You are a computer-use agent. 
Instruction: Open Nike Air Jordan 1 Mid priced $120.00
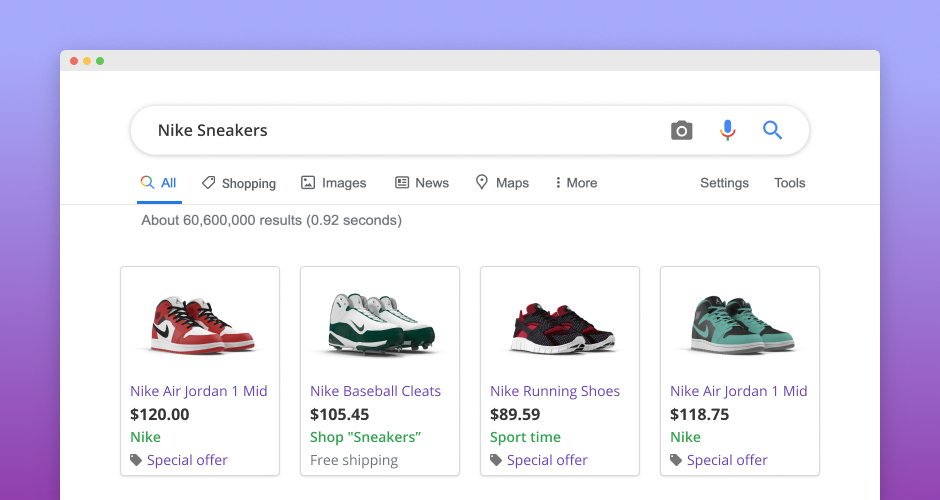pyautogui.click(x=198, y=391)
